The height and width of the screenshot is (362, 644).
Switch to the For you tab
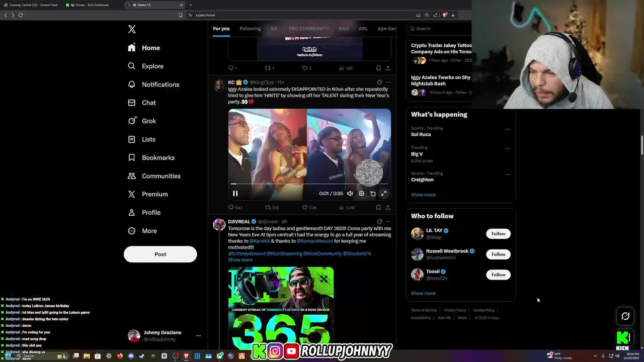pos(221,29)
